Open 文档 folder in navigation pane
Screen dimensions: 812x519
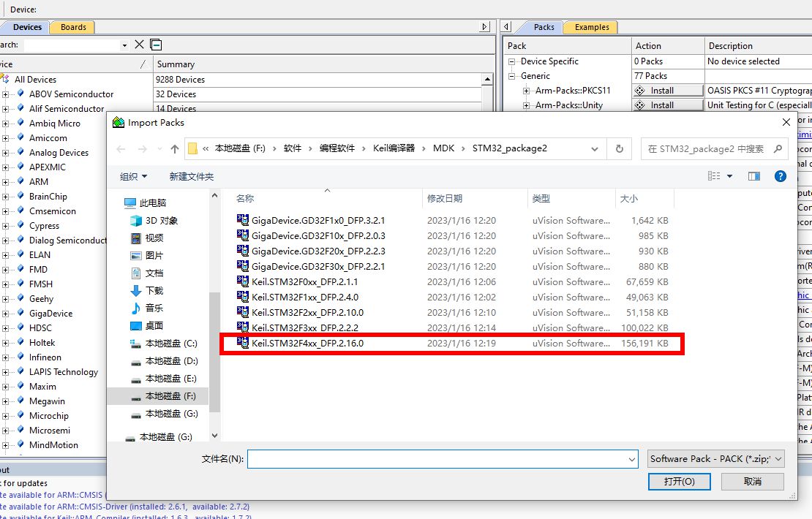(154, 273)
